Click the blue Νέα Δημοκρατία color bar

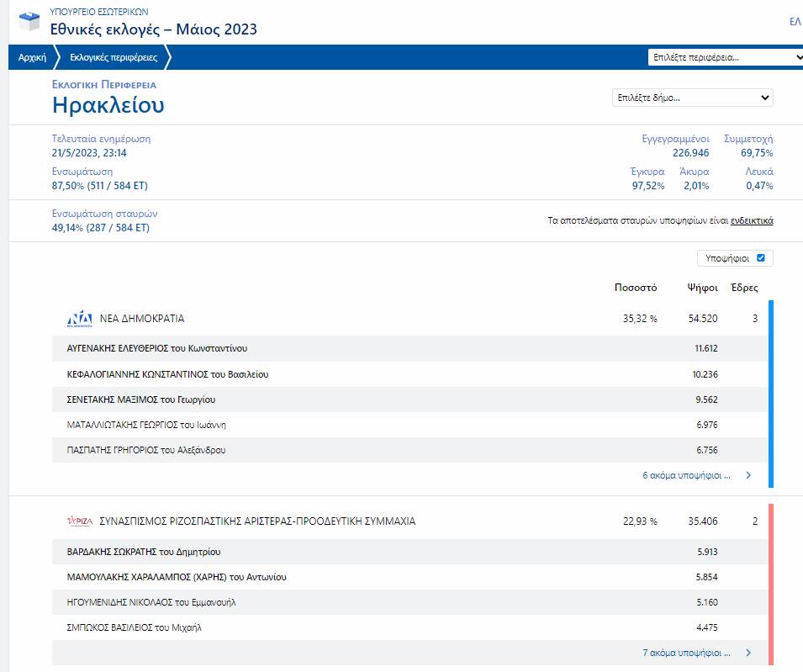point(771,394)
